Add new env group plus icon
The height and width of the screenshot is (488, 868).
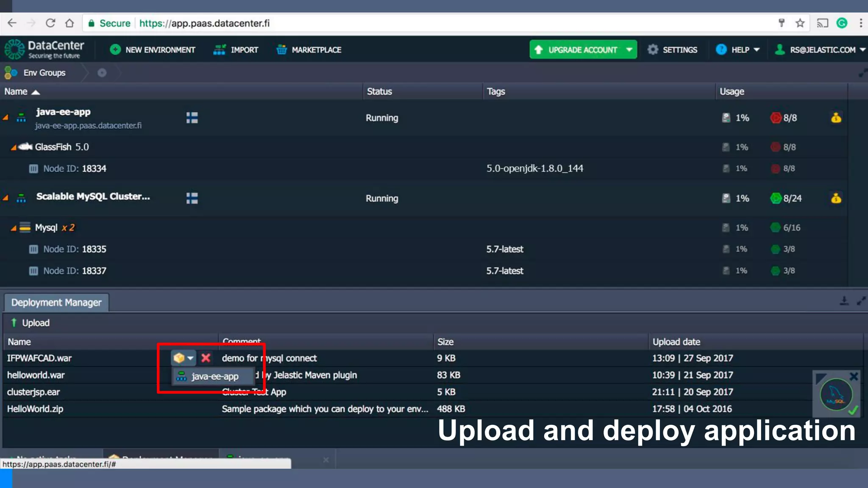[102, 73]
